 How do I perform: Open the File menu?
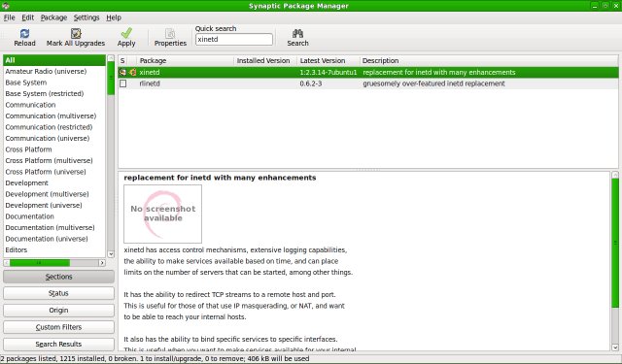(x=9, y=17)
